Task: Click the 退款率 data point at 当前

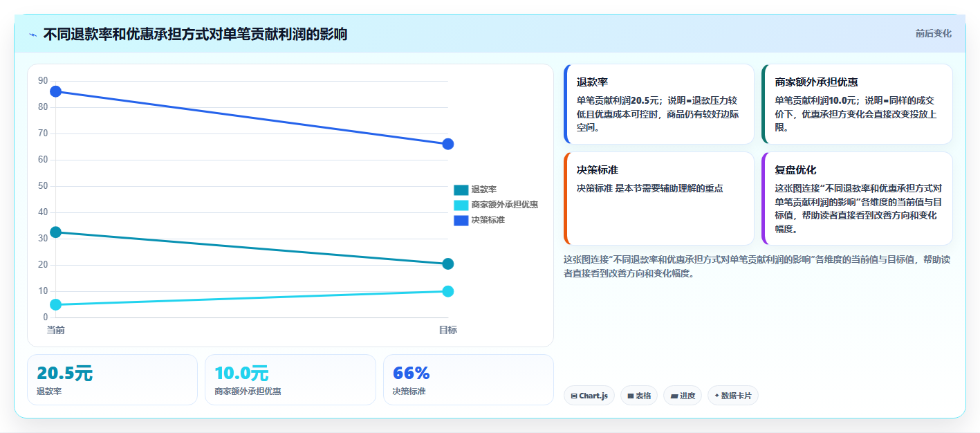Action: pos(56,232)
